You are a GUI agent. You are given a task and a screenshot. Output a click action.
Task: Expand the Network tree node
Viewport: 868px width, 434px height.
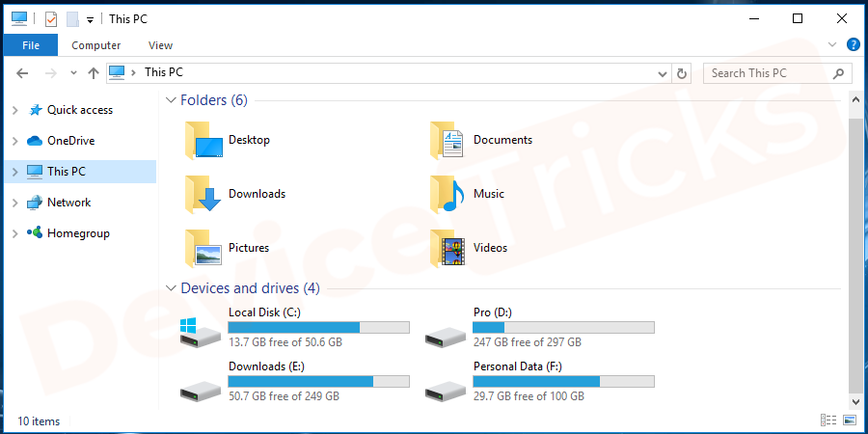click(14, 203)
